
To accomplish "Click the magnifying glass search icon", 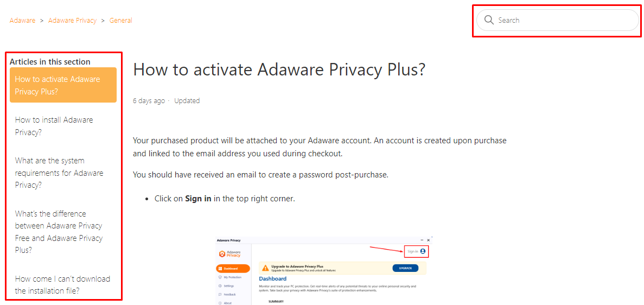I will (x=489, y=20).
